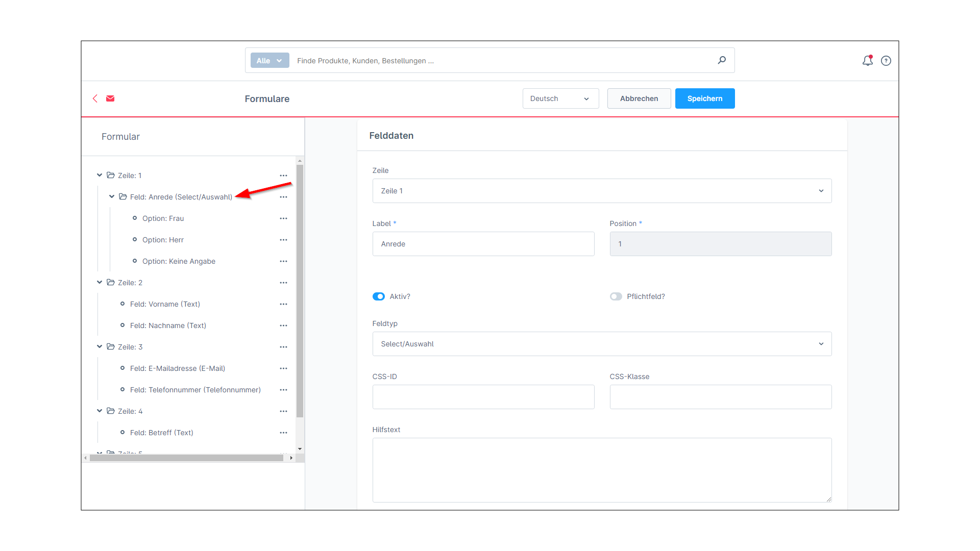Open more options for Feld: Nachname

click(283, 325)
